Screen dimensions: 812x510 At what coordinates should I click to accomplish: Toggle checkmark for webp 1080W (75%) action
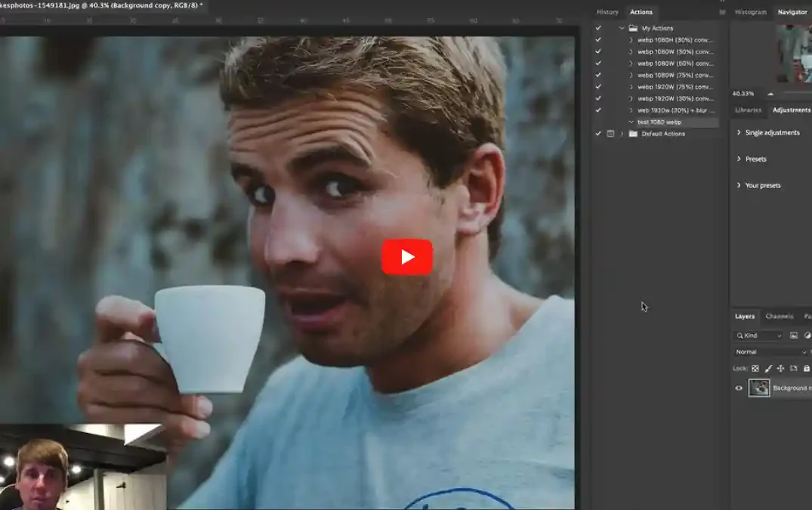pyautogui.click(x=598, y=75)
